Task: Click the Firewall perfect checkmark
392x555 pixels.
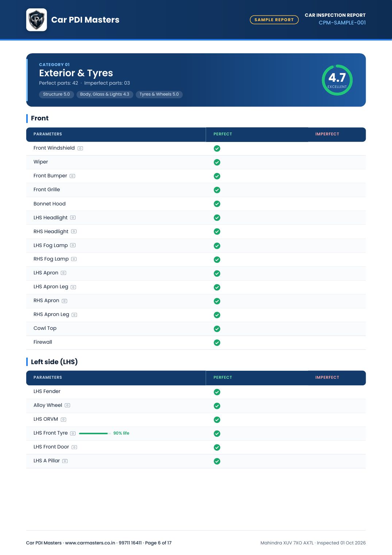Action: point(217,343)
